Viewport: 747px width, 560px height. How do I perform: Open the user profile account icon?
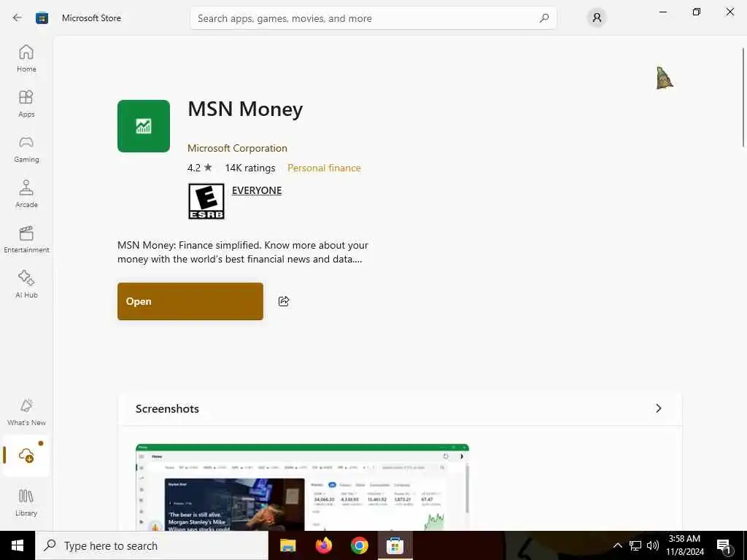tap(597, 18)
